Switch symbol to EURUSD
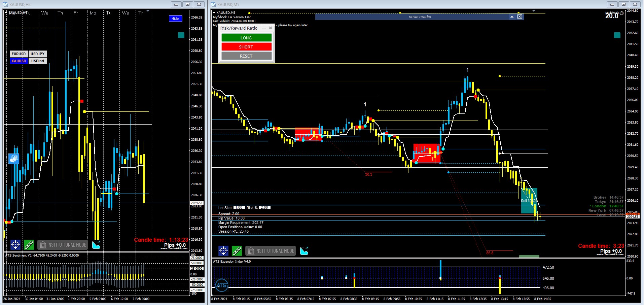 coord(19,54)
